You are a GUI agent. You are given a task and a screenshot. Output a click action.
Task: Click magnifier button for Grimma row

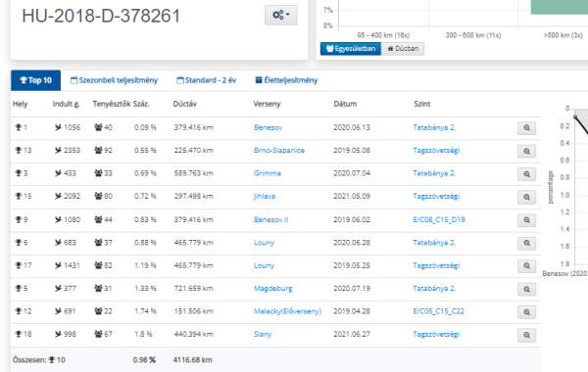526,174
